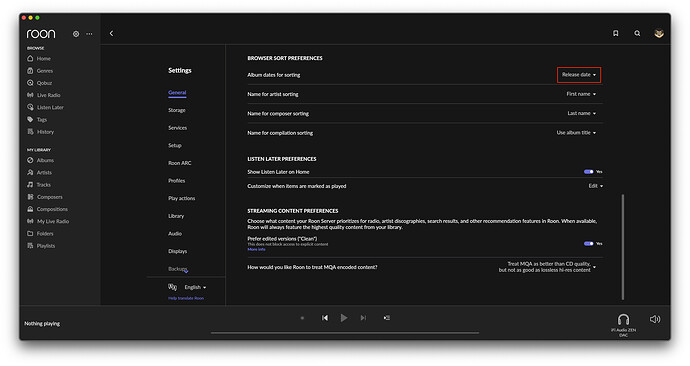Screen dimensions: 690x366
Task: Open listening History
Action: pyautogui.click(x=40, y=132)
